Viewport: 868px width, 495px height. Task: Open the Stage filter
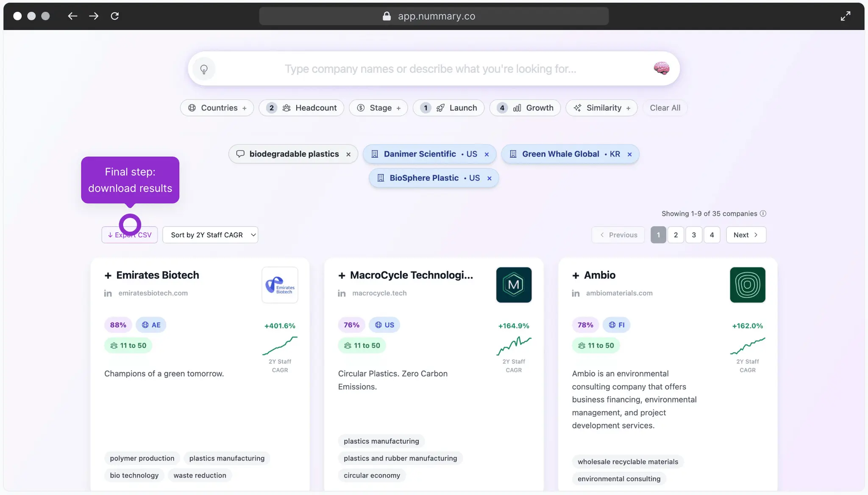(x=378, y=108)
